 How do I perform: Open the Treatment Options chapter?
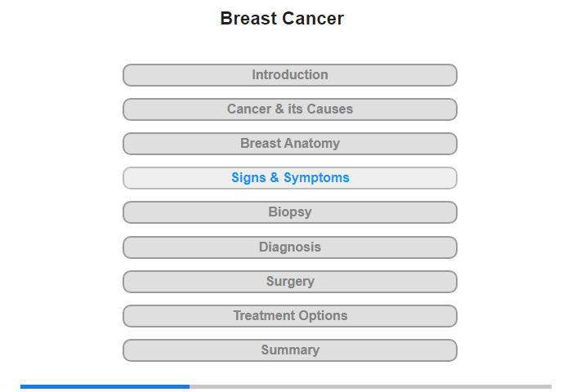(289, 316)
